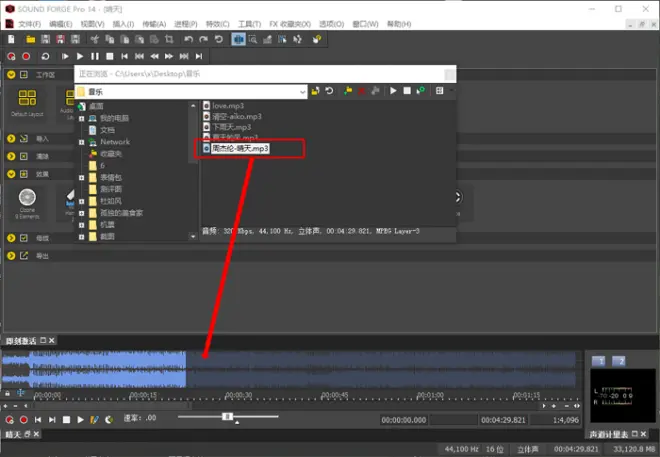
Task: Switch to the 晴天 data window tab
Action: click(x=13, y=434)
